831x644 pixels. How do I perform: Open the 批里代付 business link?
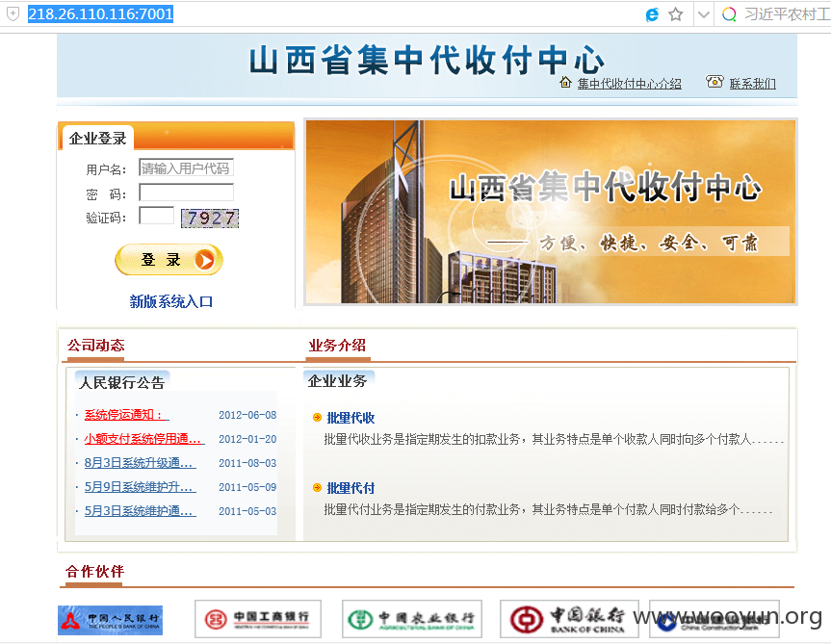click(351, 488)
